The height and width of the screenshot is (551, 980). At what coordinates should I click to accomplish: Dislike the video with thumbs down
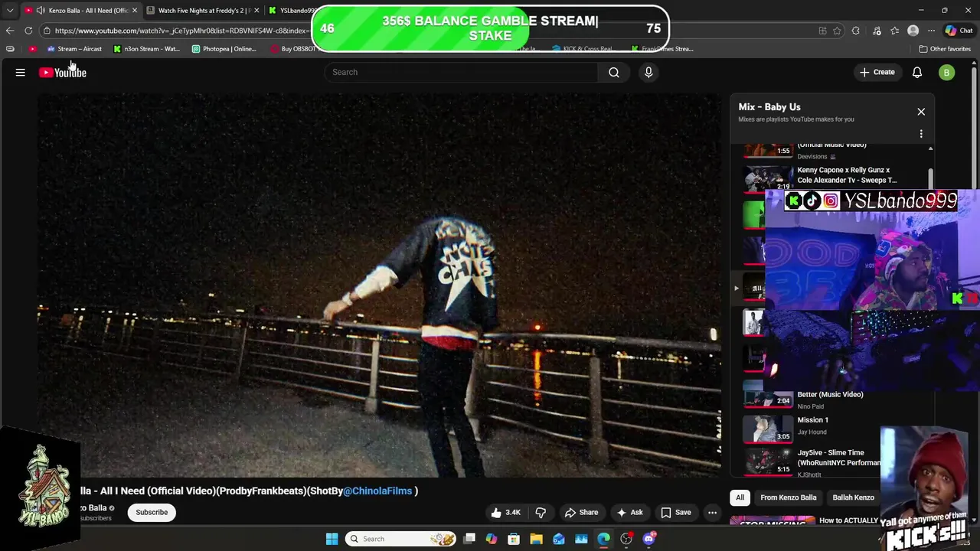(541, 513)
